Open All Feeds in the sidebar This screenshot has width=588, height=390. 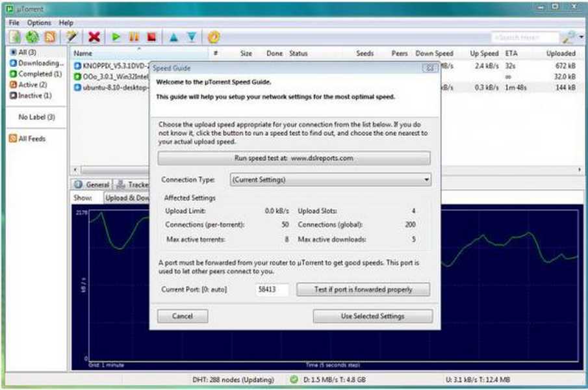[x=27, y=138]
